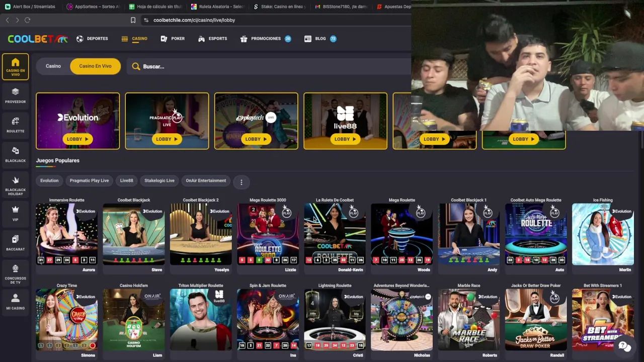Image resolution: width=644 pixels, height=362 pixels.
Task: Open Evolution lobby
Action: pyautogui.click(x=77, y=121)
